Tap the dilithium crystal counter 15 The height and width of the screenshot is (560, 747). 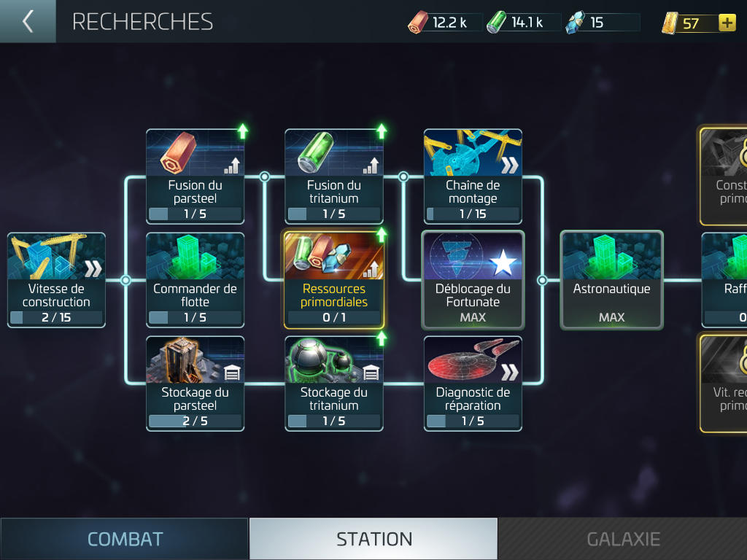[602, 23]
